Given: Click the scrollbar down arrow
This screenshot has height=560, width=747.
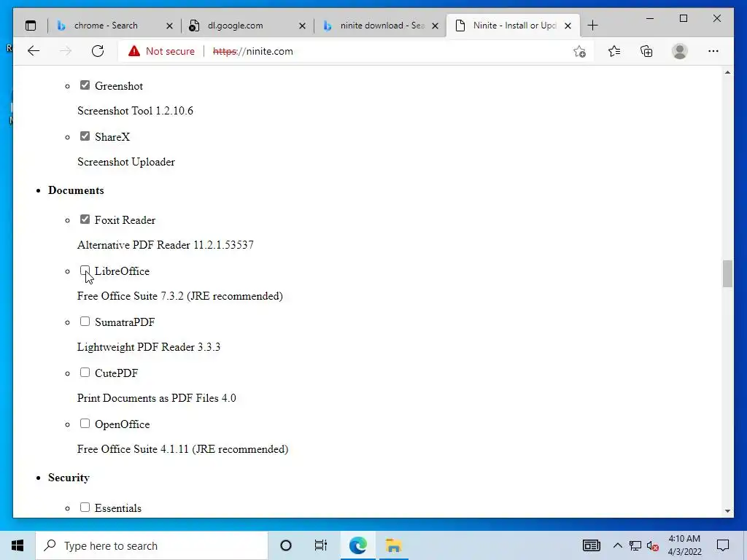Looking at the screenshot, I should tap(727, 511).
